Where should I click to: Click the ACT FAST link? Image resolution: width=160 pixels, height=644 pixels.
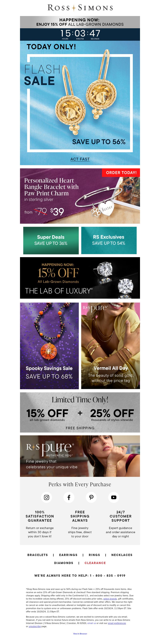pyautogui.click(x=80, y=159)
